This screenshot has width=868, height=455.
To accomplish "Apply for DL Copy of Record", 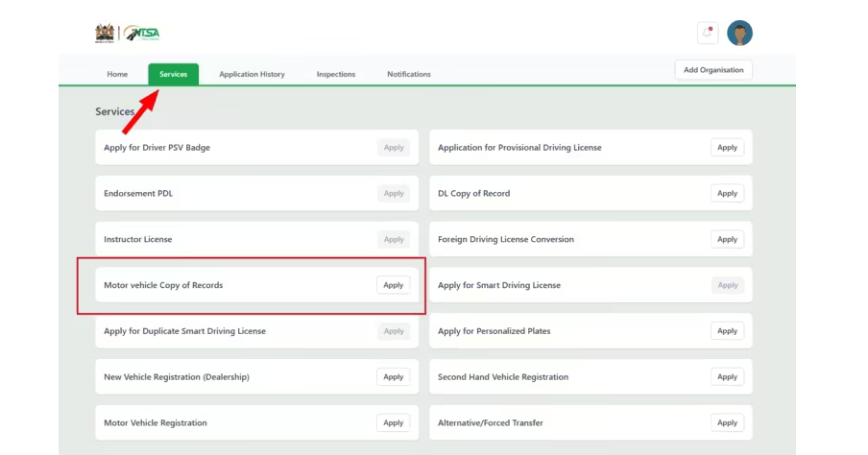I will [x=727, y=194].
